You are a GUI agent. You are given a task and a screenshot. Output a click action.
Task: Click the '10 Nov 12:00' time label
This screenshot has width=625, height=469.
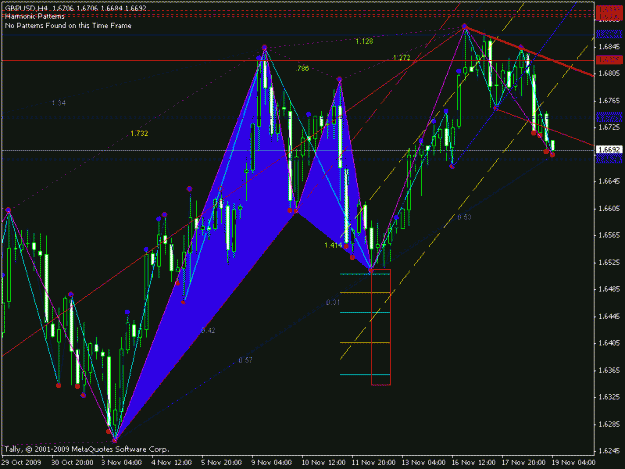point(323,462)
